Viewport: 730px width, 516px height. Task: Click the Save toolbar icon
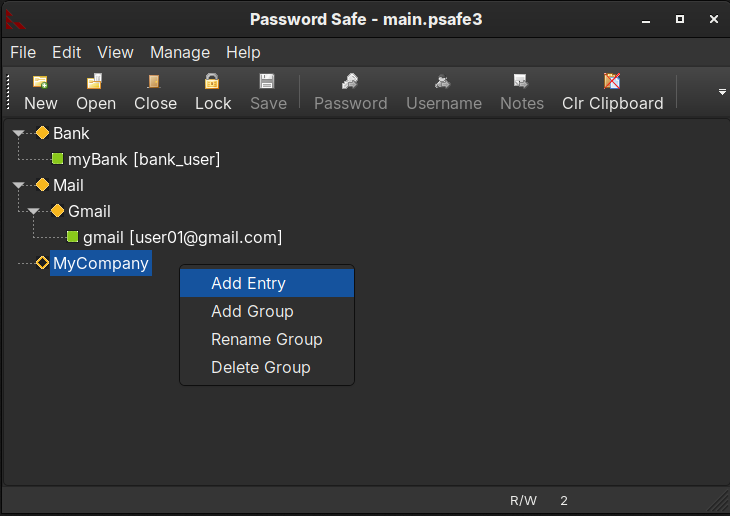pos(267,81)
